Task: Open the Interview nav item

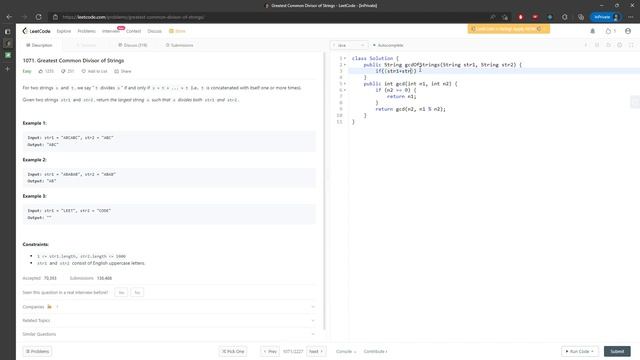Action: coord(111,31)
